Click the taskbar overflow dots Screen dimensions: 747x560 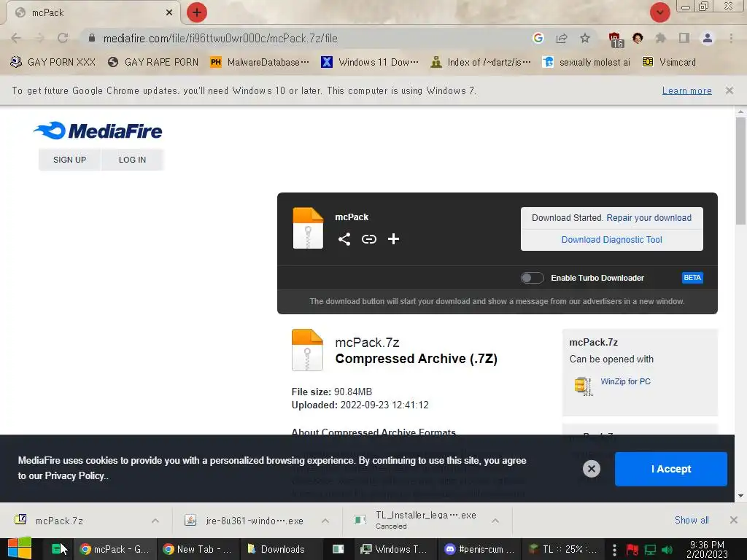point(614,549)
